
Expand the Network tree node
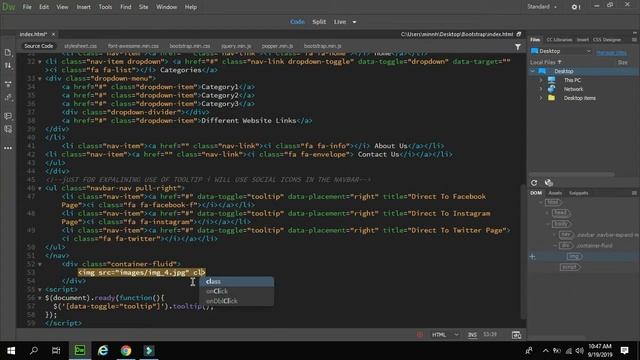pyautogui.click(x=541, y=89)
